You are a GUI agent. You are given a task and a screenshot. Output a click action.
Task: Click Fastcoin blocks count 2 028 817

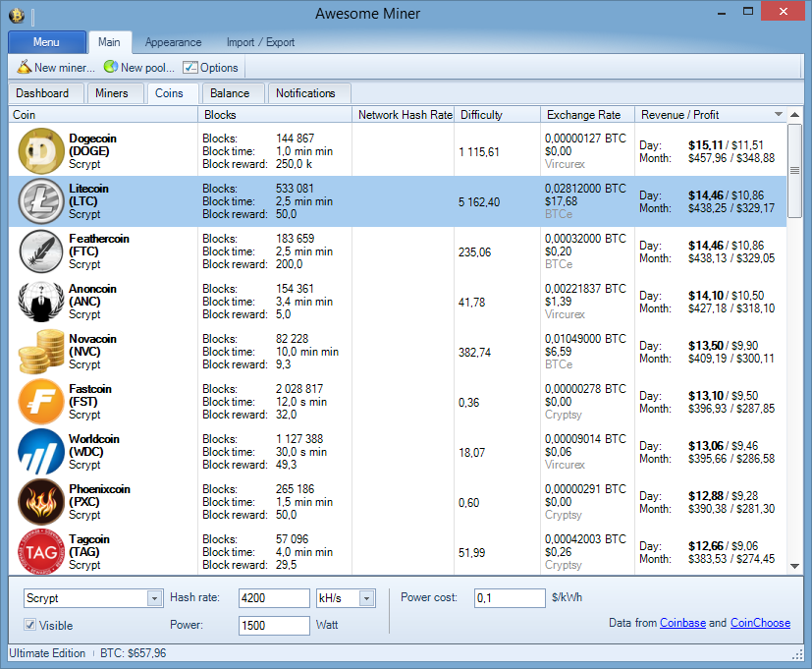click(299, 389)
